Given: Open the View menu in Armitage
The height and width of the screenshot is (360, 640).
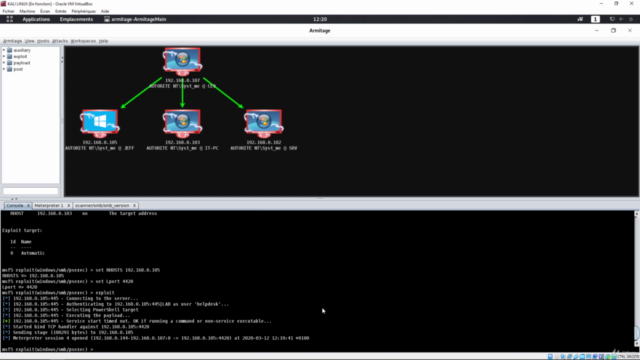Looking at the screenshot, I should (x=29, y=41).
